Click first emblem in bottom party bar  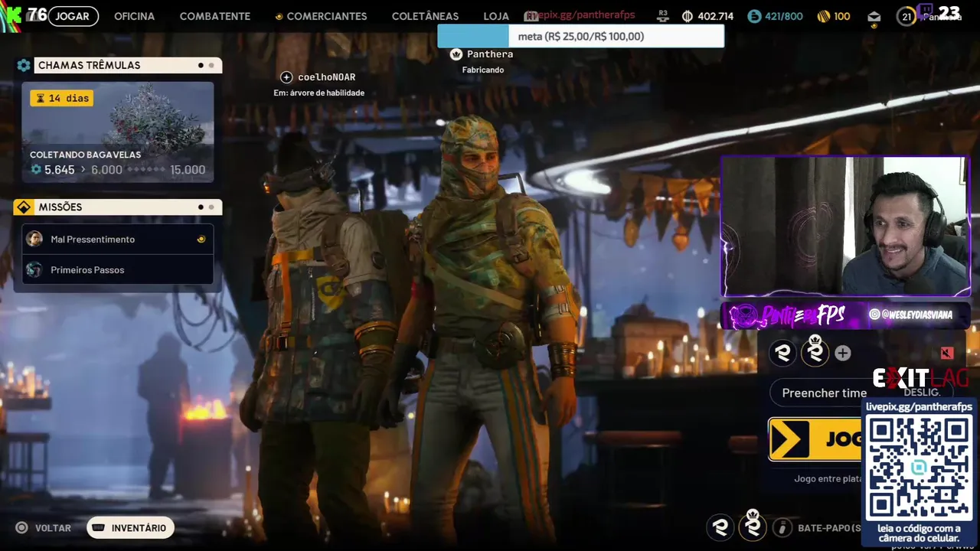(x=720, y=527)
